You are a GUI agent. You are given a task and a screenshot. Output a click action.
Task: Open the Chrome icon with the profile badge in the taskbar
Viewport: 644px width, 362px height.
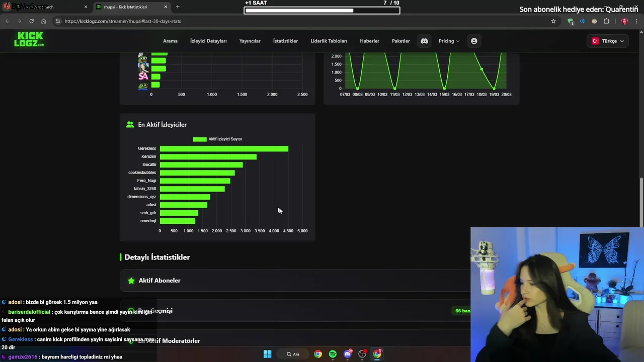point(377,354)
